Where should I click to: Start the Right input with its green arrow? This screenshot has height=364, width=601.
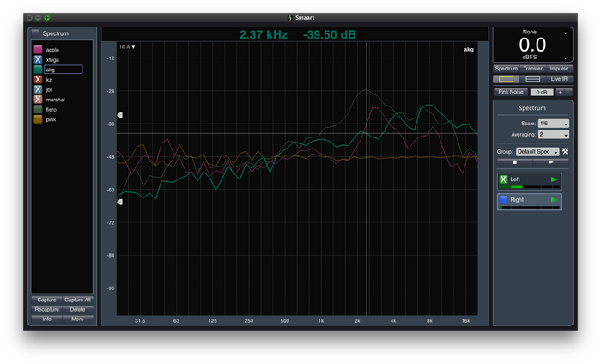tap(555, 200)
